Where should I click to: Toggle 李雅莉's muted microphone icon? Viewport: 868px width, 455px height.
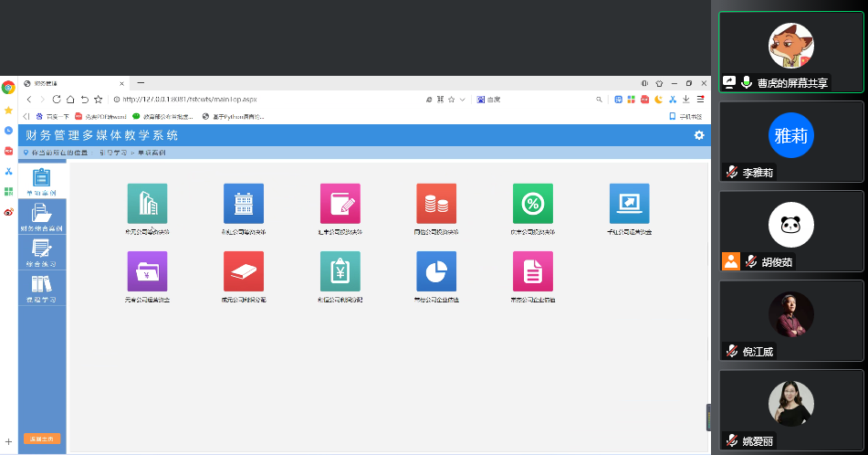pyautogui.click(x=732, y=172)
